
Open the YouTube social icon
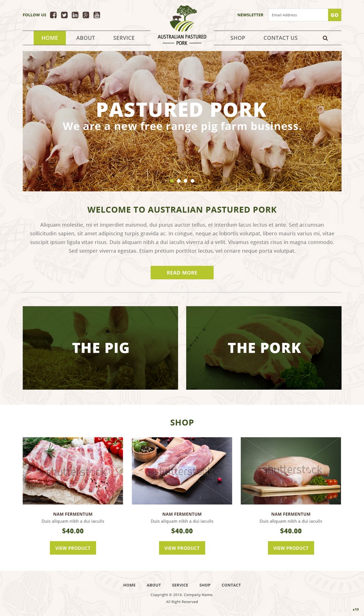point(97,15)
